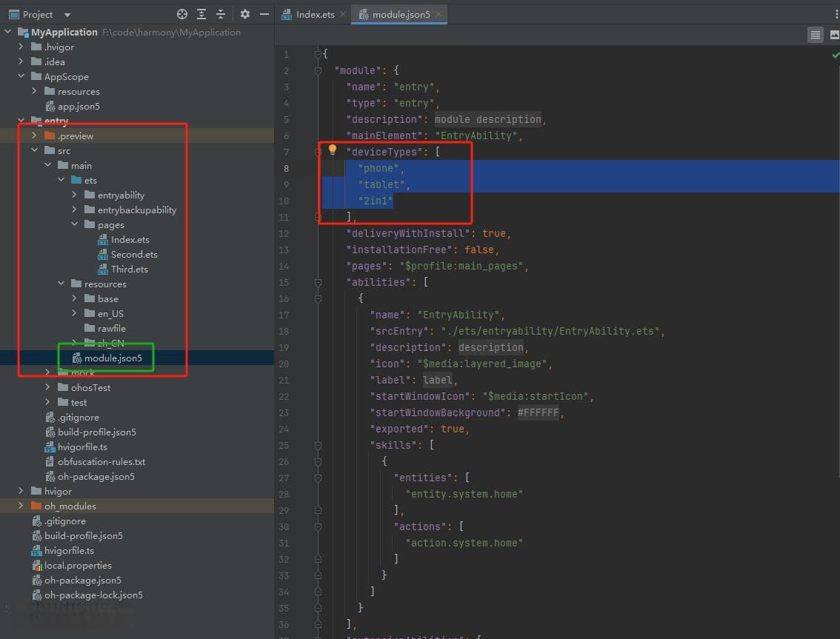The width and height of the screenshot is (840, 639).
Task: Expand the ohosTest folder
Action: pyautogui.click(x=47, y=387)
